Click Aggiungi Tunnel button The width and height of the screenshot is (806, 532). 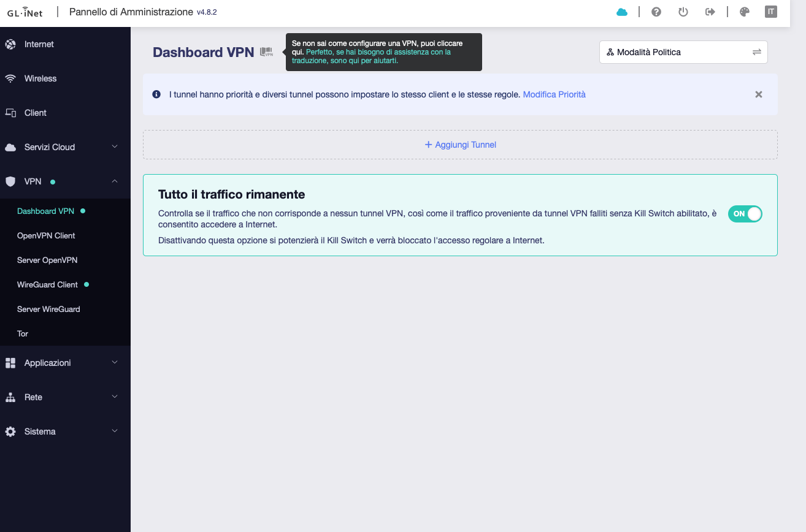460,145
